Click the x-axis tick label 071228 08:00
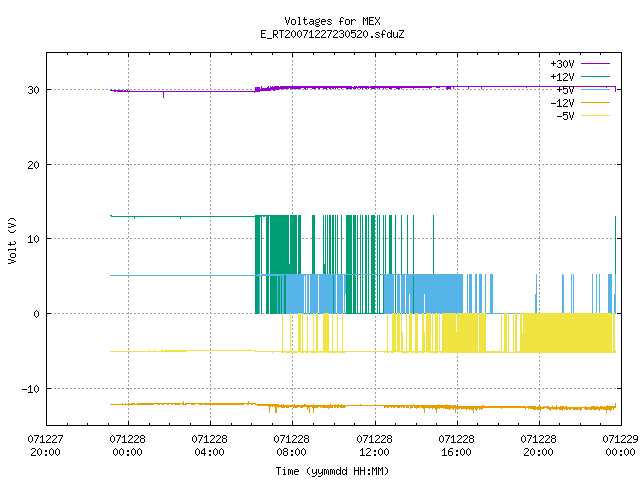 click(x=291, y=446)
